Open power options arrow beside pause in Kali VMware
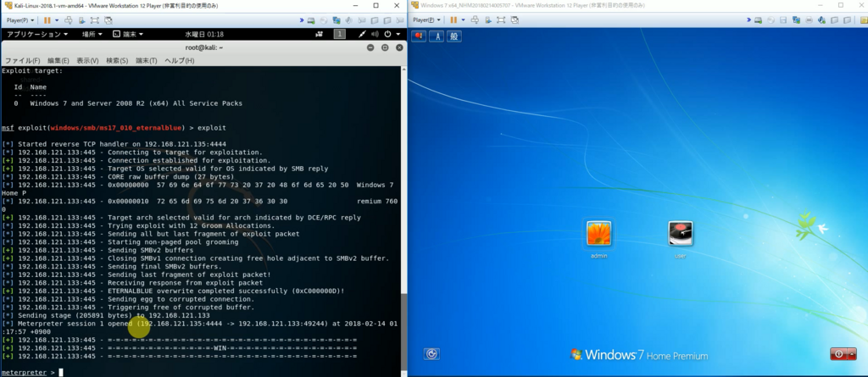Viewport: 868px width, 377px height. [x=57, y=20]
